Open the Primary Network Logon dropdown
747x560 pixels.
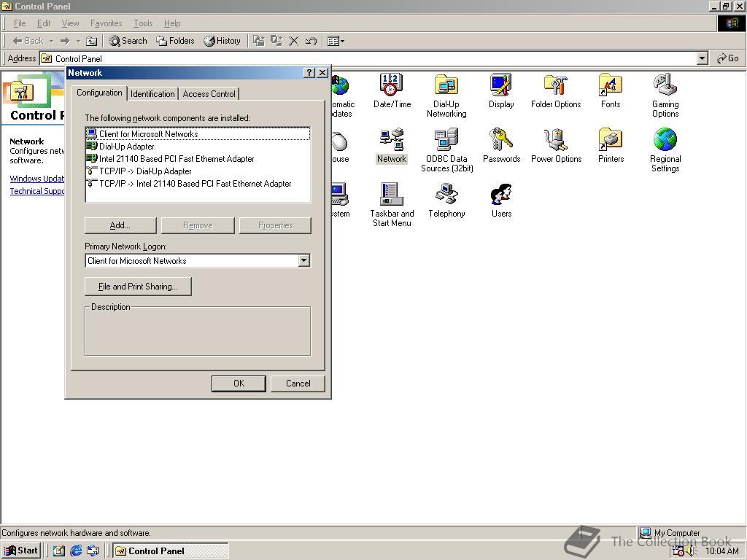(x=304, y=260)
